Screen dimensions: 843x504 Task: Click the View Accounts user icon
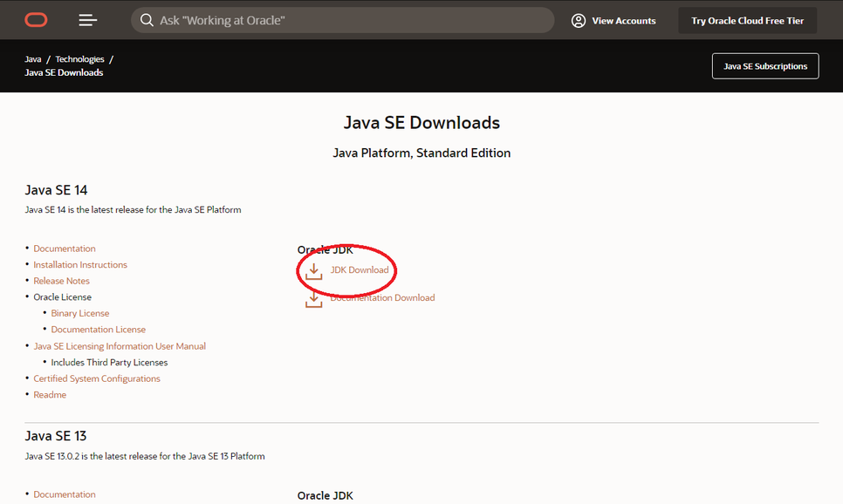579,21
